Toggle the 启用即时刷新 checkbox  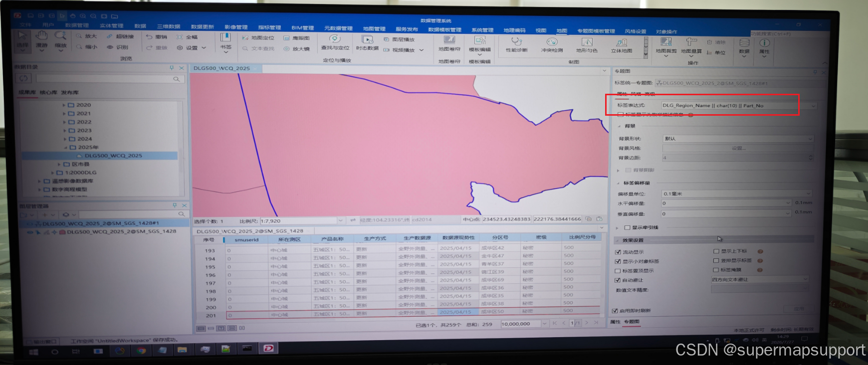pos(615,311)
